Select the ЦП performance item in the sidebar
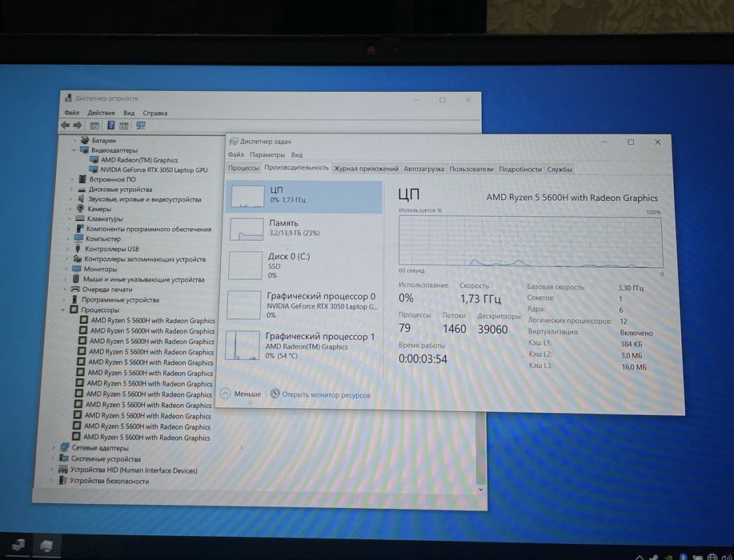Viewport: 734px width, 560px height. pyautogui.click(x=304, y=197)
